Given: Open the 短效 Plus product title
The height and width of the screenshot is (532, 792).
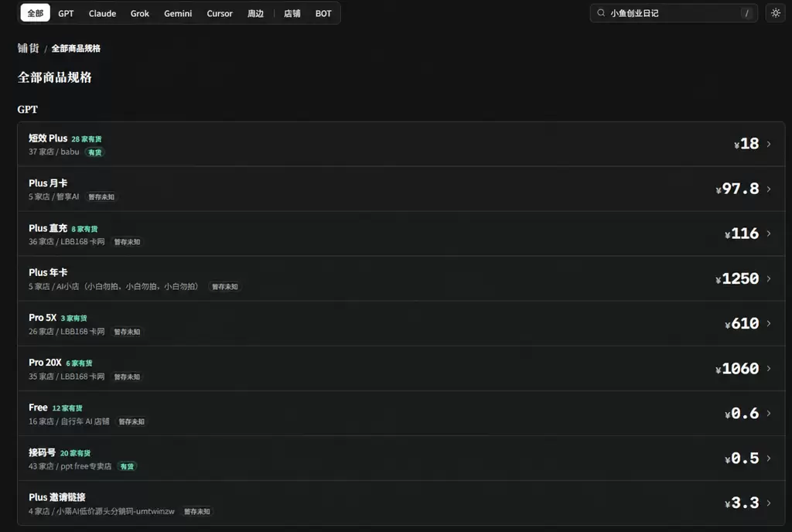Looking at the screenshot, I should pyautogui.click(x=48, y=138).
